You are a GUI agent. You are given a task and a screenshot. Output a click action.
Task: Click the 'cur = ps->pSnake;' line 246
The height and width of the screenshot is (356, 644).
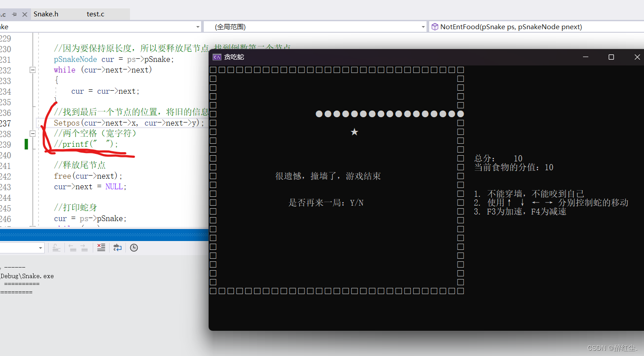(90, 218)
